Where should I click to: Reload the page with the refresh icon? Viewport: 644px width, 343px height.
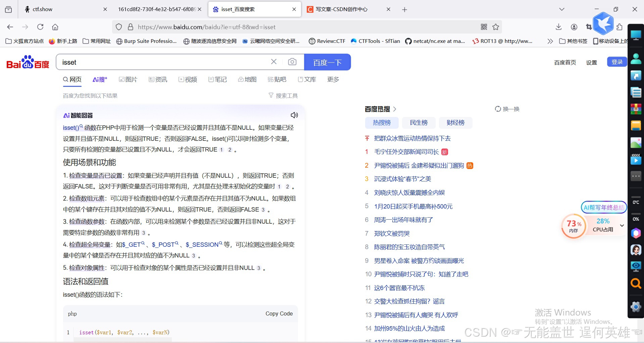[x=40, y=27]
